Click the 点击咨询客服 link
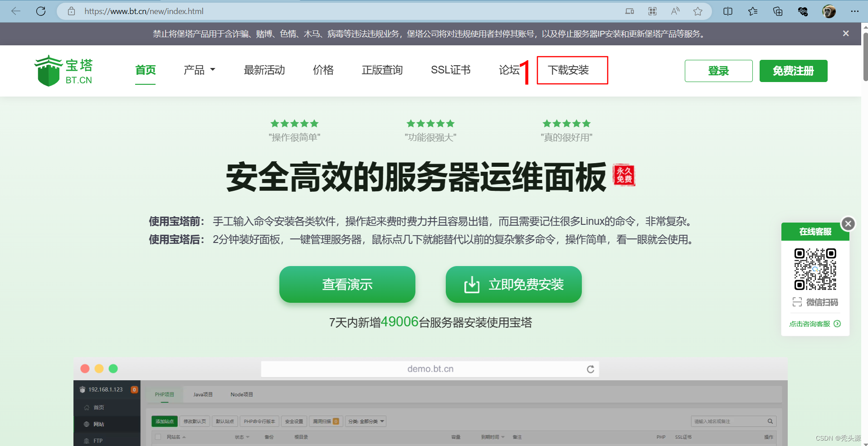 tap(815, 324)
